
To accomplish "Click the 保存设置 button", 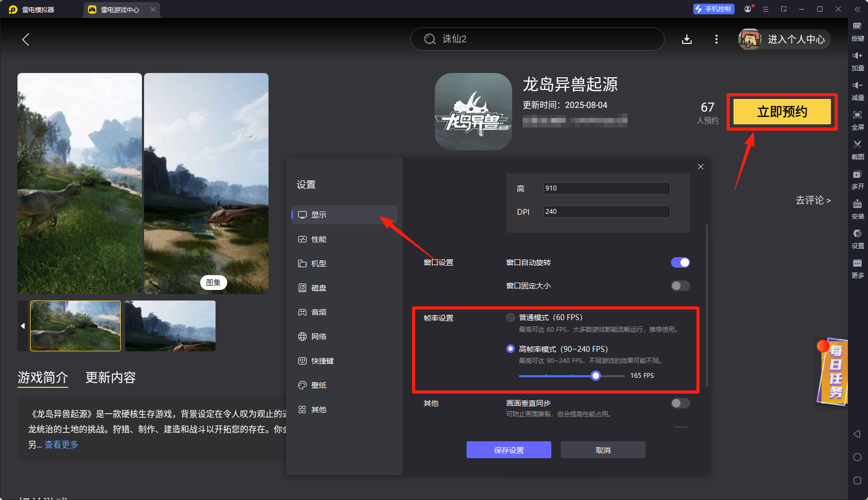I will point(509,450).
